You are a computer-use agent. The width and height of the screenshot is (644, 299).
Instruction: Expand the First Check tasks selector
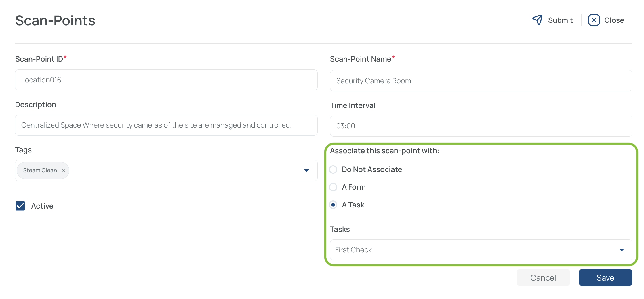click(x=481, y=250)
